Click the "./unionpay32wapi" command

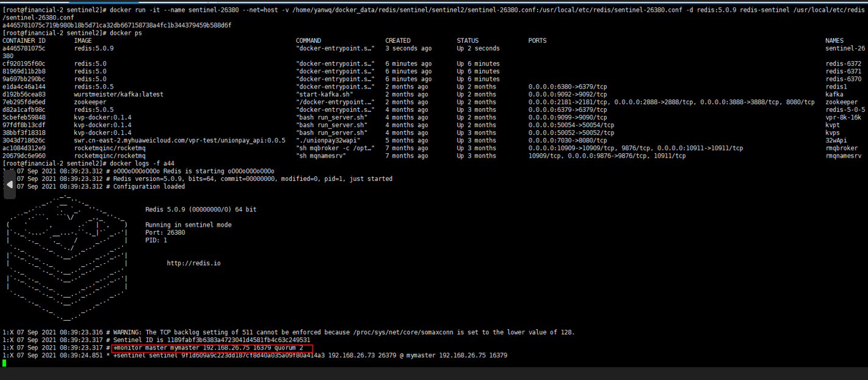(x=328, y=141)
